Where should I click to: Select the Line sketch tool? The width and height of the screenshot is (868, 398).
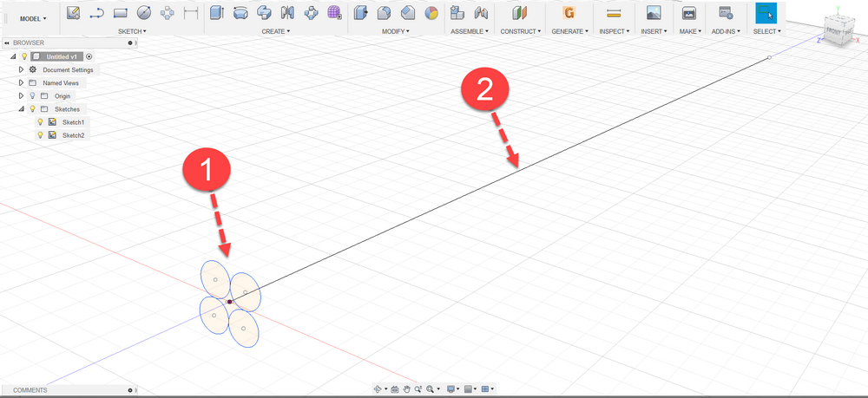(97, 12)
